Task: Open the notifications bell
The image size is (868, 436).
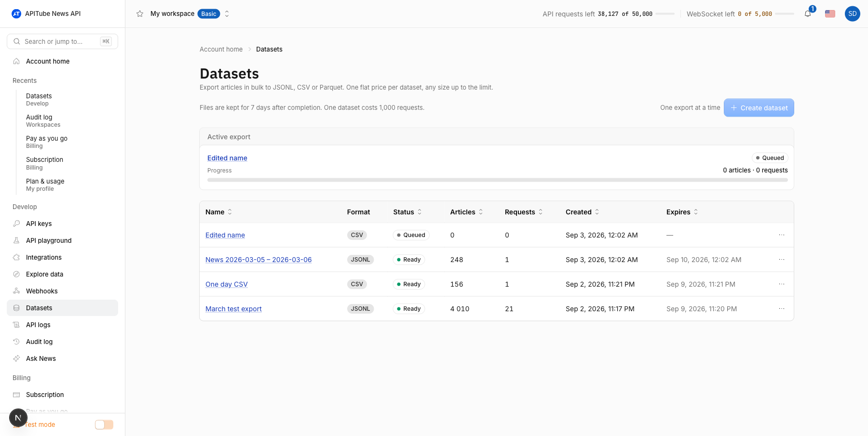Action: [808, 13]
